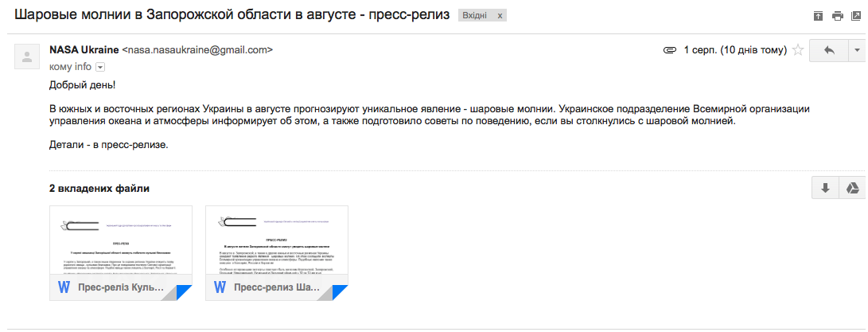
Task: Click the sender name NASA Ukraine
Action: tap(84, 49)
